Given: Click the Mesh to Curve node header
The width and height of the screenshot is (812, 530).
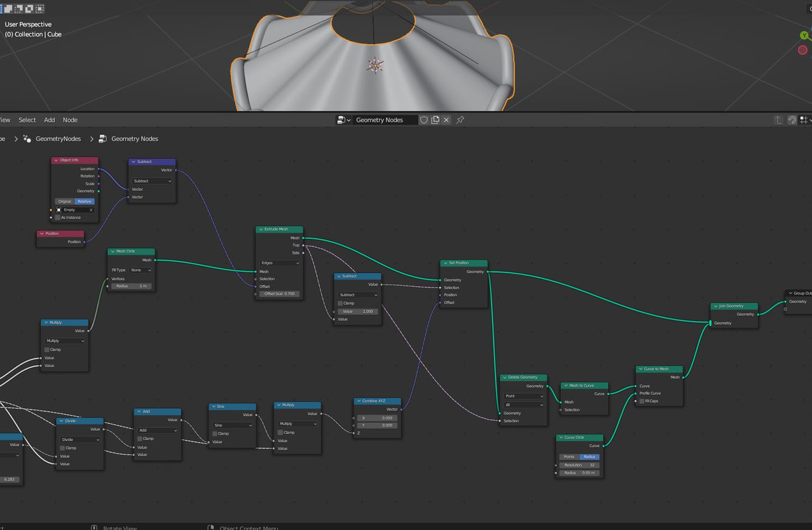Looking at the screenshot, I should tap(584, 386).
